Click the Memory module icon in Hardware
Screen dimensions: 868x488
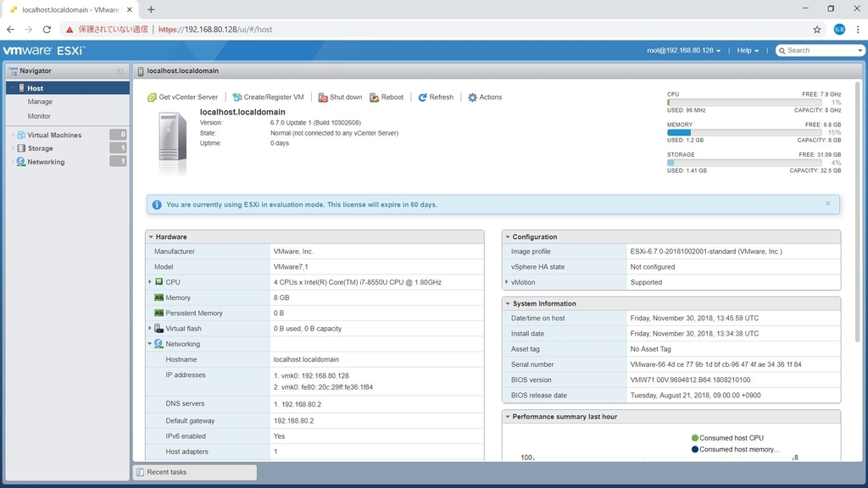click(159, 297)
